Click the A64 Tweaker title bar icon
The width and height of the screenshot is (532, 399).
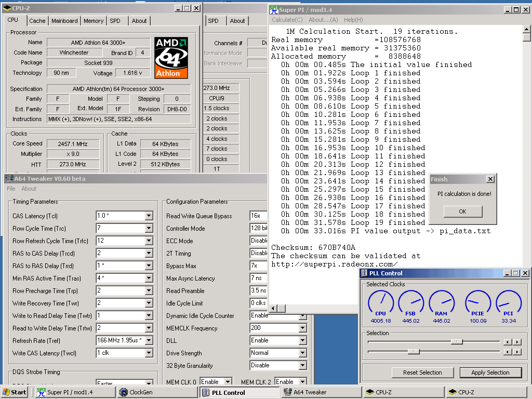(x=9, y=179)
